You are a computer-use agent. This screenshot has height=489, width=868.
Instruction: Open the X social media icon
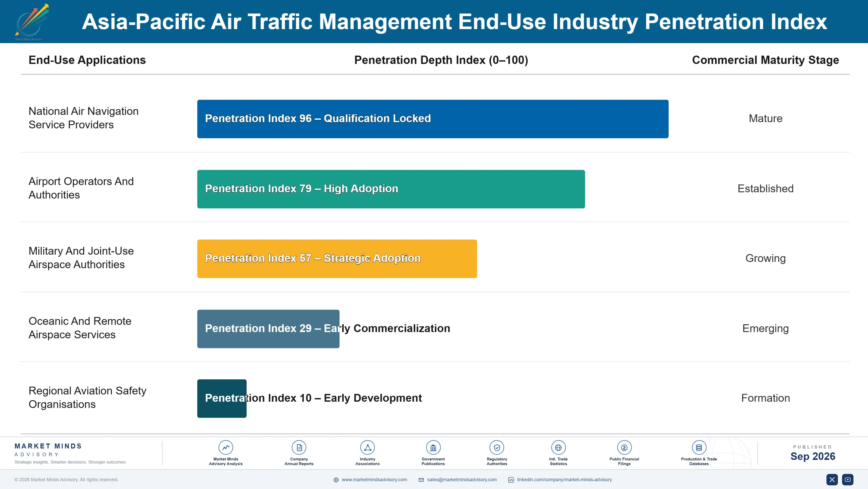832,480
